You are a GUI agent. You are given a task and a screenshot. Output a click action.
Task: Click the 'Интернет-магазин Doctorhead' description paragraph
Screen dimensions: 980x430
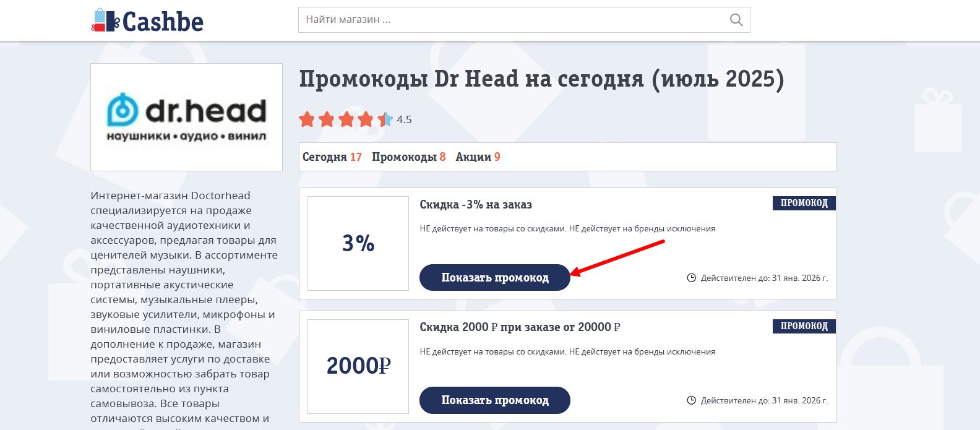click(x=184, y=309)
